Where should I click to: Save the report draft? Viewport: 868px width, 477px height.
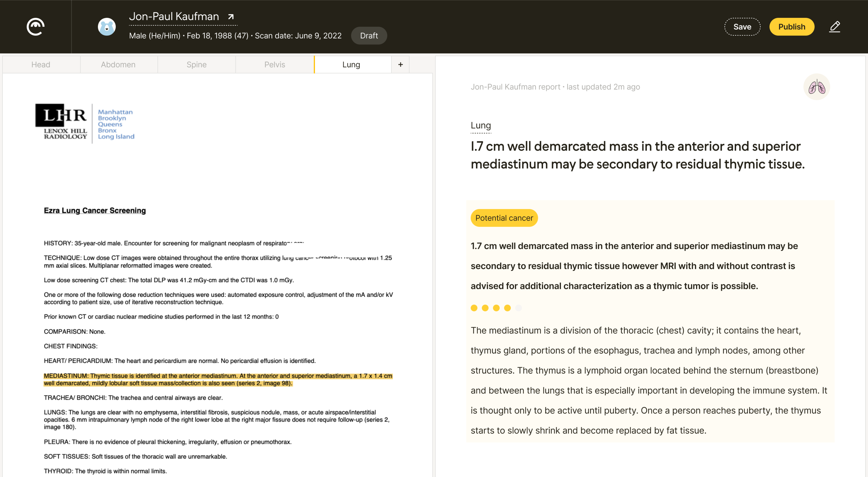(742, 27)
